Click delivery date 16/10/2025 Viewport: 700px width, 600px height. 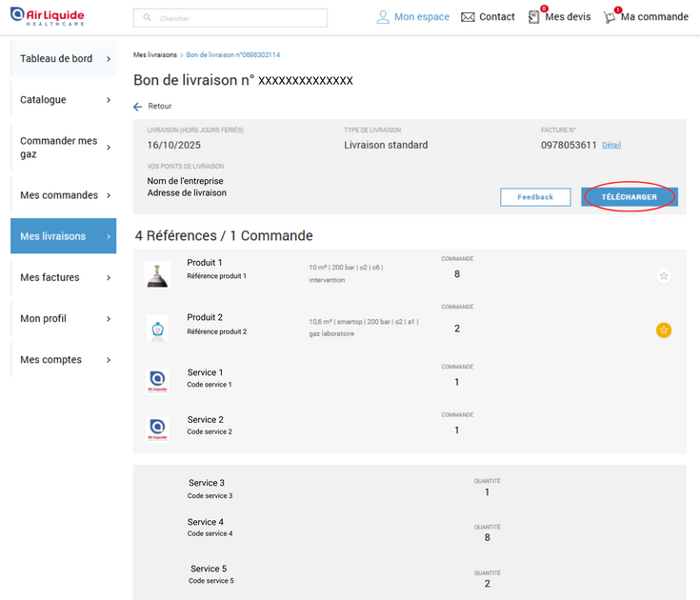174,145
